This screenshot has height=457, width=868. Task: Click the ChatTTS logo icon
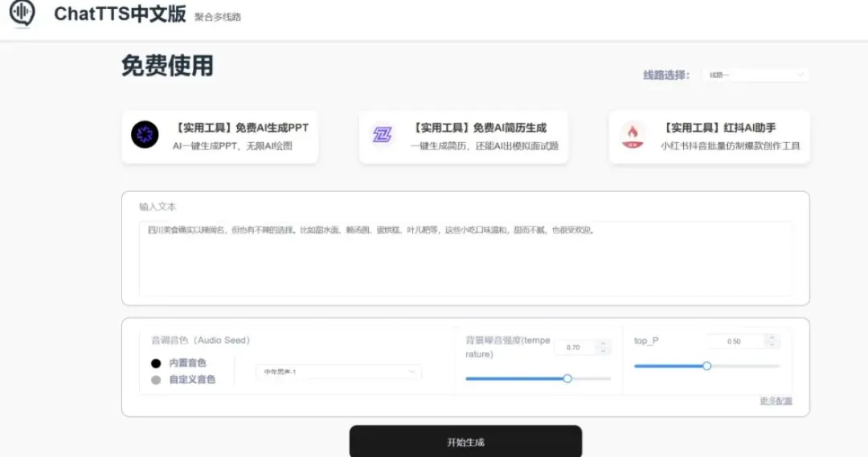coord(23,13)
